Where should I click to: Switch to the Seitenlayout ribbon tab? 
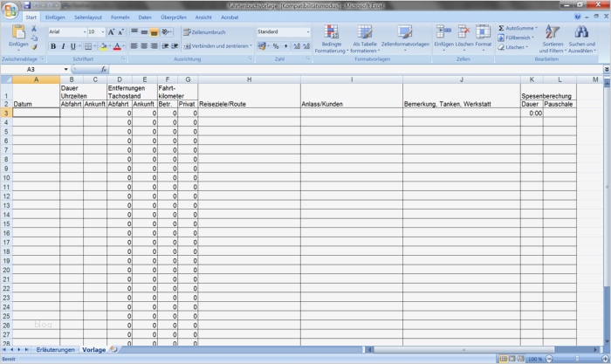[x=88, y=17]
